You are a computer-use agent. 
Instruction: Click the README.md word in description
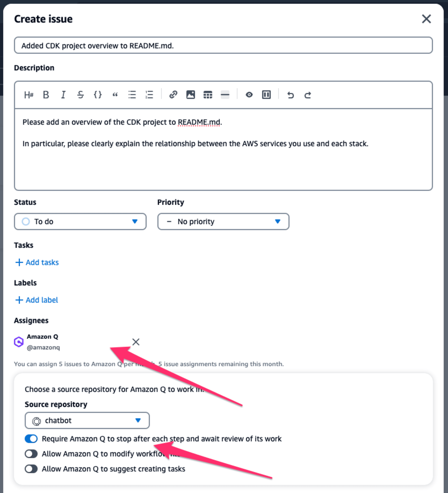coord(199,122)
